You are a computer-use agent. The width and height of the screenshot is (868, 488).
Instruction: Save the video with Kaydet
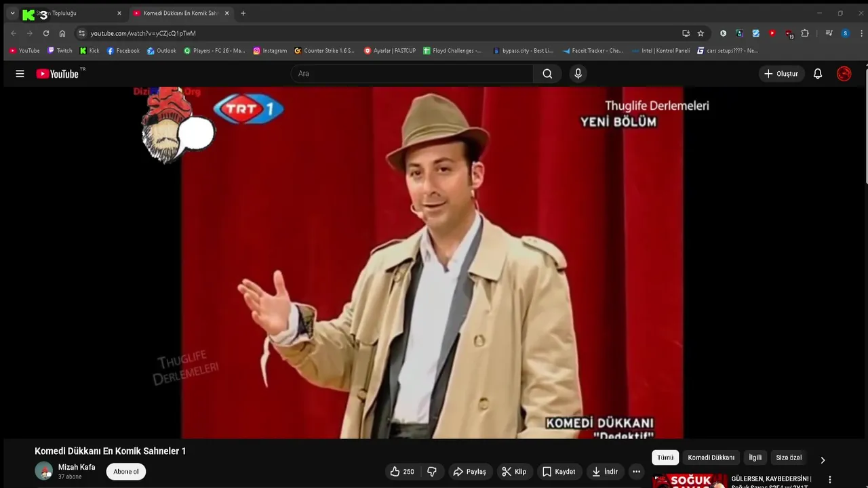[x=559, y=472]
